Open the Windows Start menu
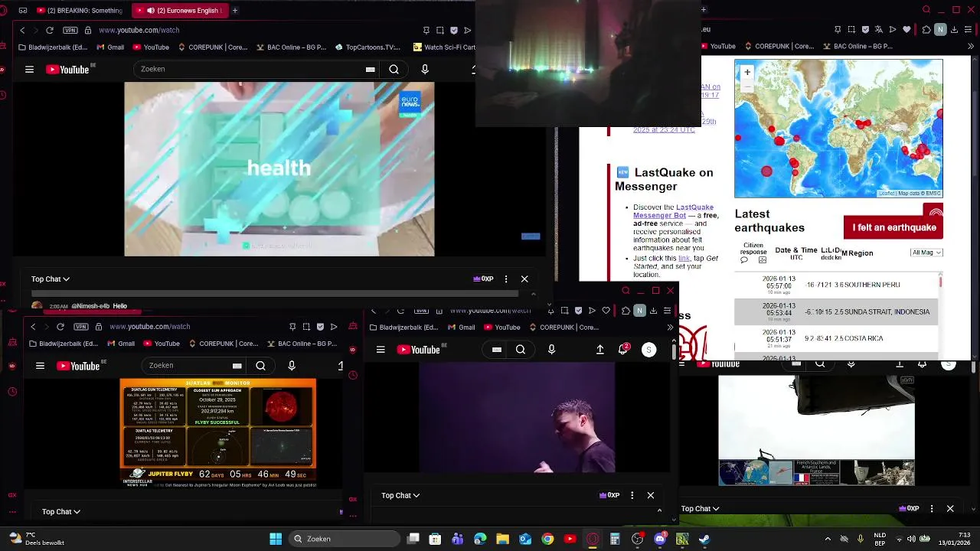Viewport: 980px width, 551px height. pos(276,539)
